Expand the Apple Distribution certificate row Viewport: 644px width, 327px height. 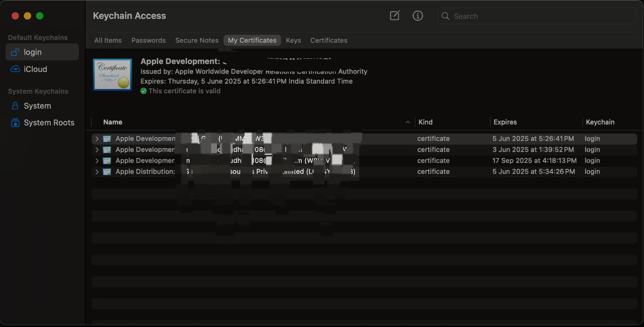point(97,172)
